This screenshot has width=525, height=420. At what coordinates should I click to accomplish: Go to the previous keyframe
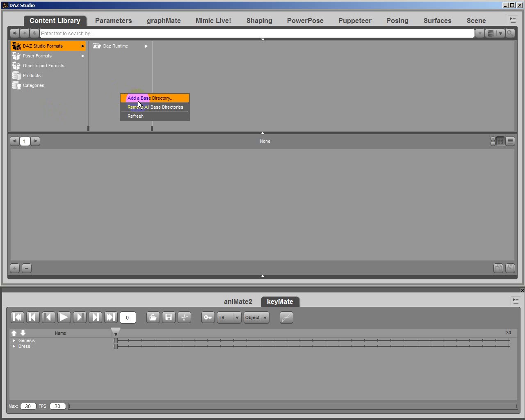33,317
